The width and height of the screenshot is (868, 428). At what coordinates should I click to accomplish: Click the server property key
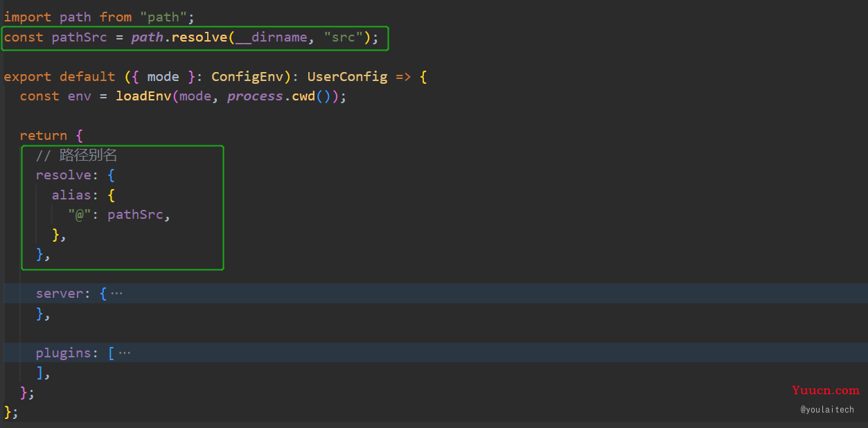pos(60,294)
